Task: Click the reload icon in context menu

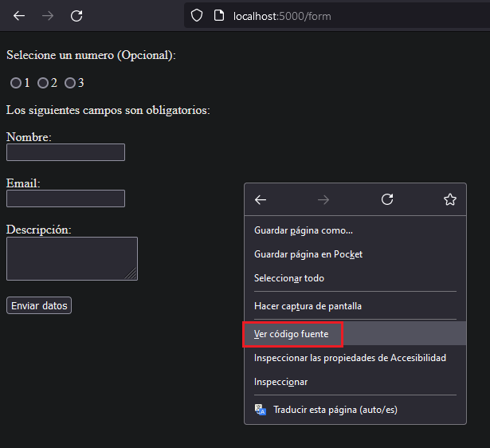Action: click(x=387, y=199)
